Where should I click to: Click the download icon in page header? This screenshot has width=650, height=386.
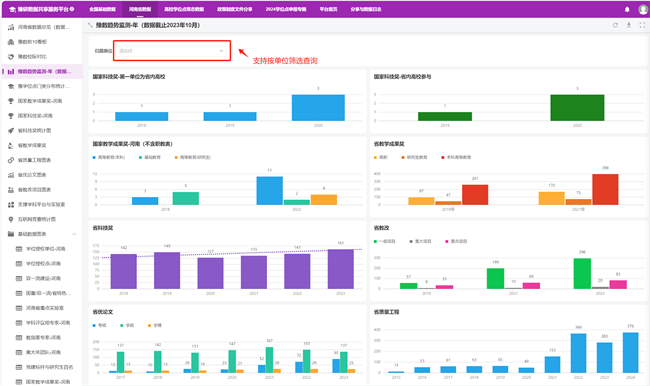[x=628, y=25]
